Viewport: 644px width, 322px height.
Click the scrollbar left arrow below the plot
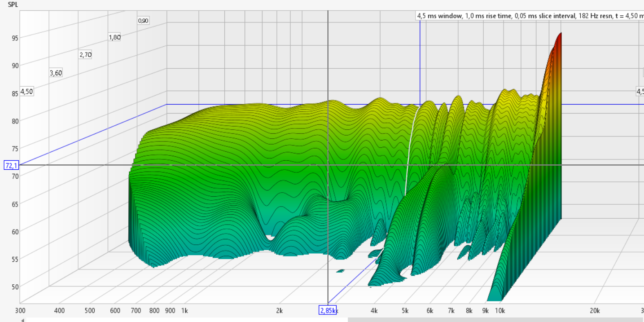tap(22, 320)
